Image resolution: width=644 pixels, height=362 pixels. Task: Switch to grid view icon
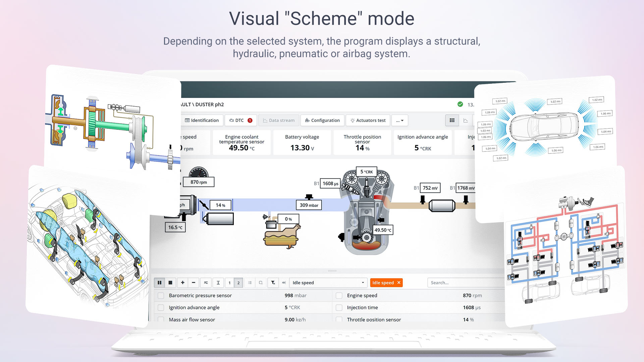[x=452, y=120]
